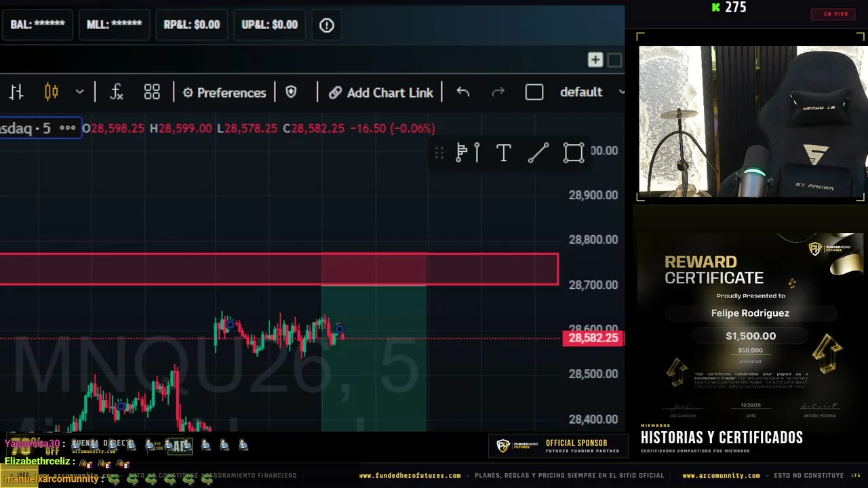Click the 28,700.00 price axis label
This screenshot has width=868, height=488.
click(593, 285)
